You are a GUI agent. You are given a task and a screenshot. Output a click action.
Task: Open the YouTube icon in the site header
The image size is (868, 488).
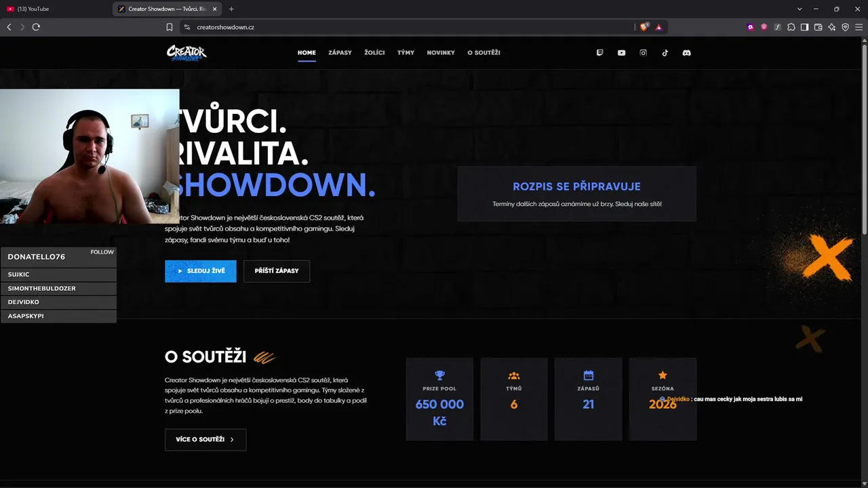coord(621,53)
